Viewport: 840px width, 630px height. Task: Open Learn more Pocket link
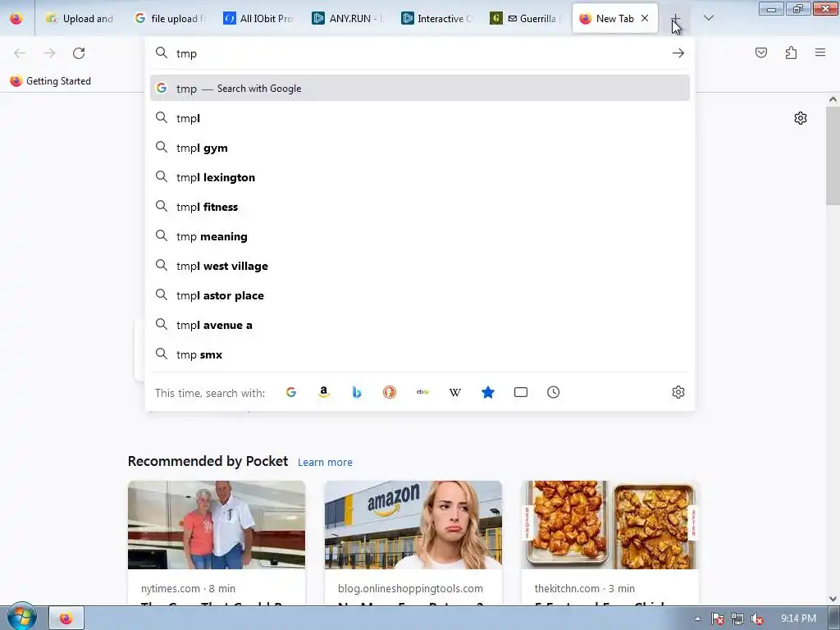click(325, 463)
